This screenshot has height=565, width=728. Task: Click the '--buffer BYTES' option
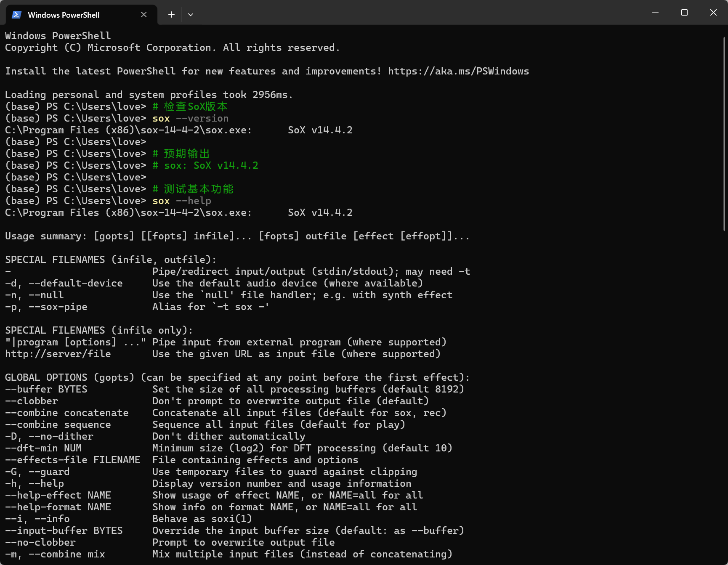pos(46,389)
